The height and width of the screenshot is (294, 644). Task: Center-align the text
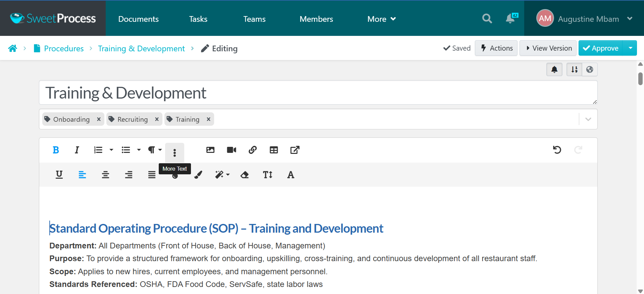tap(105, 175)
